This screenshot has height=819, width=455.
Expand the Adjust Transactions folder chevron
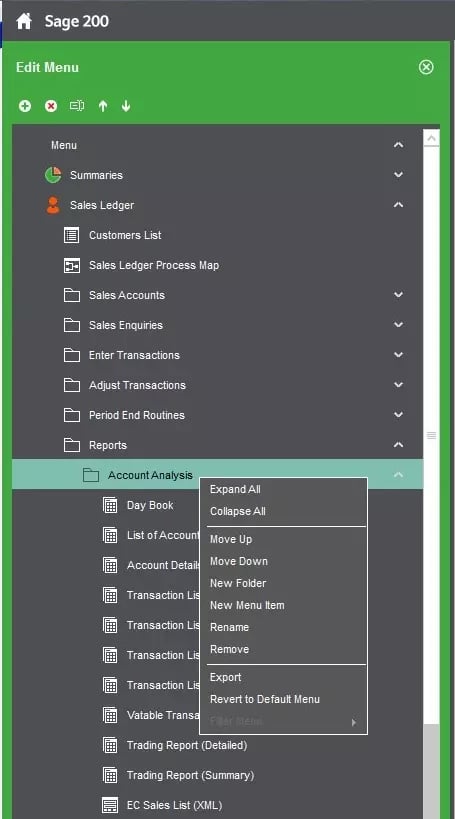[x=398, y=384]
